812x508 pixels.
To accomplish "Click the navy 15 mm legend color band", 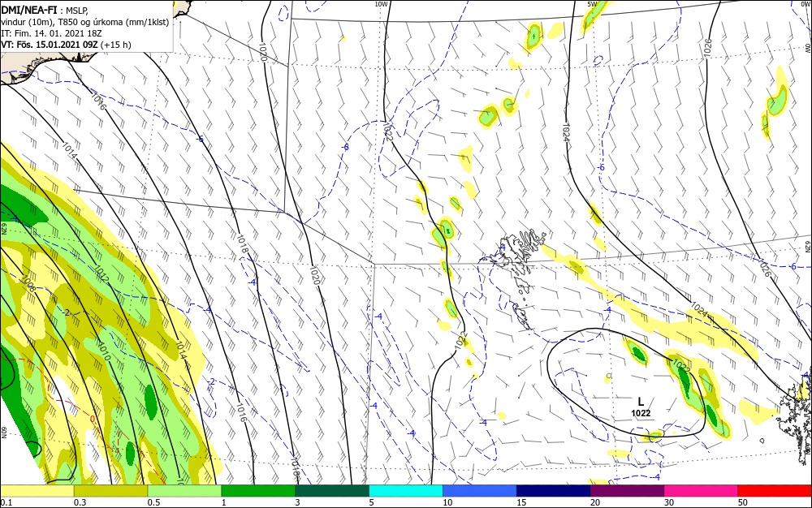I will tap(554, 491).
